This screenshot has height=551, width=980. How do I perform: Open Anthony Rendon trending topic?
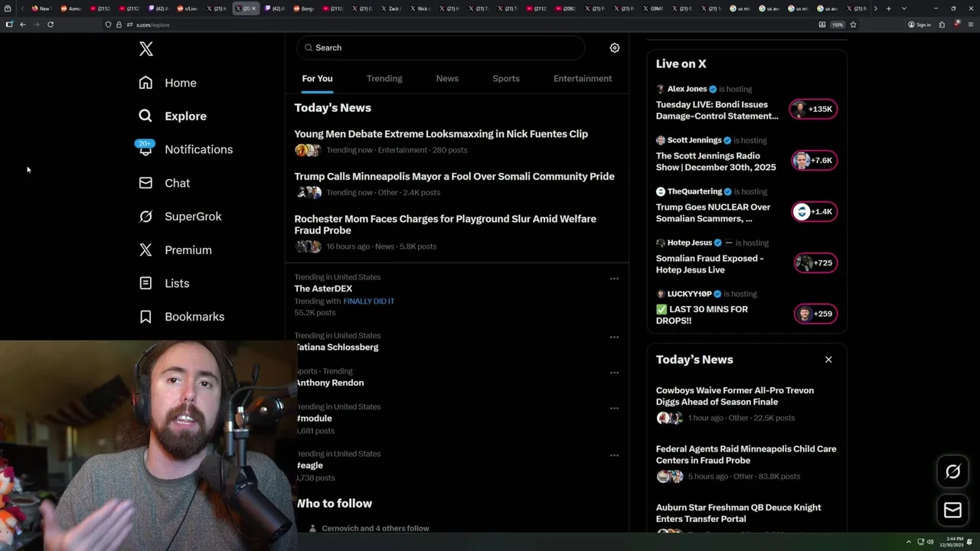(330, 383)
